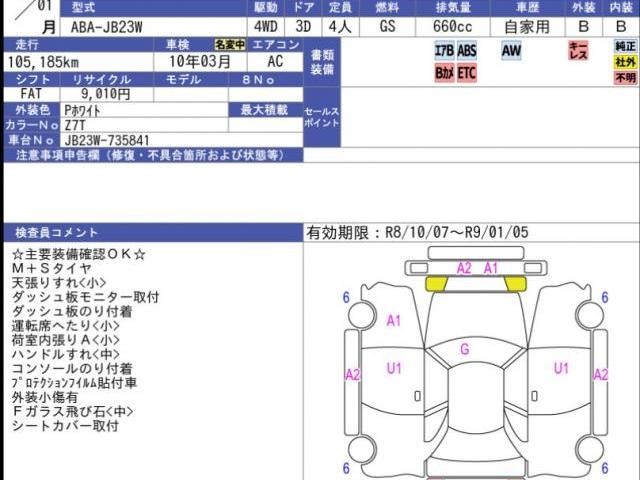Click color number Z7T
The image size is (640, 480).
point(75,125)
